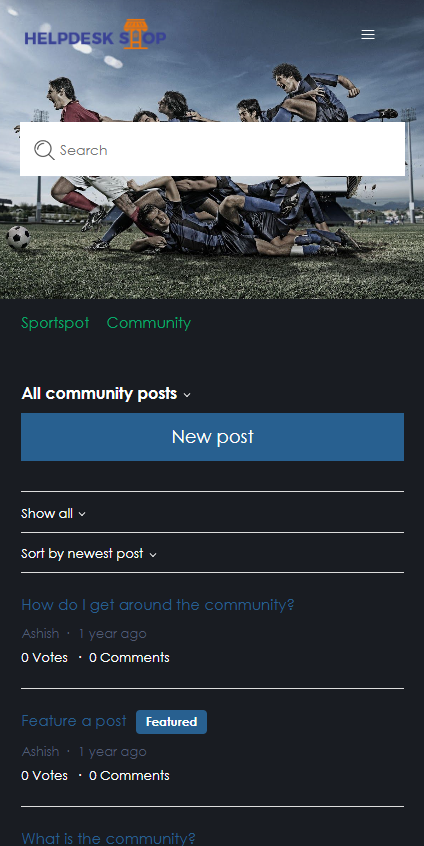The image size is (424, 846).
Task: Click the chevron next to Show all
Action: click(x=82, y=514)
